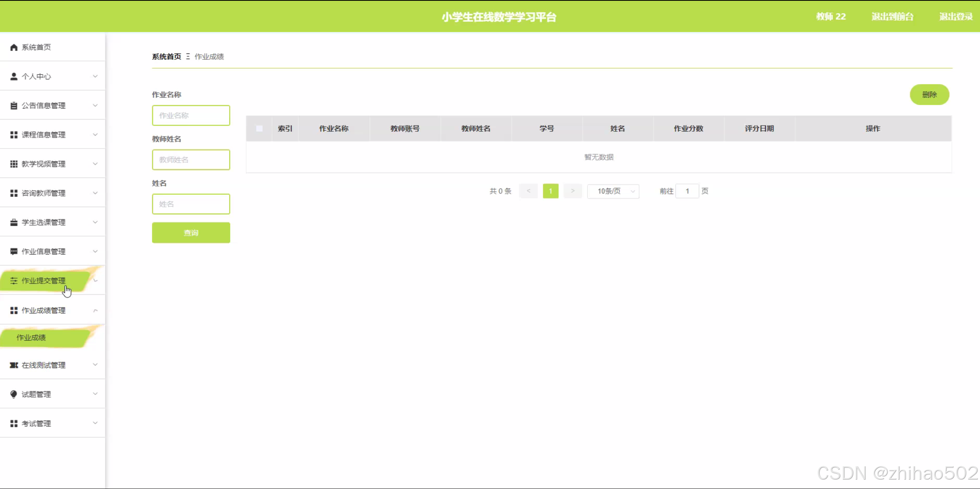Click the briefcase icon for 学生选课管理

point(14,222)
